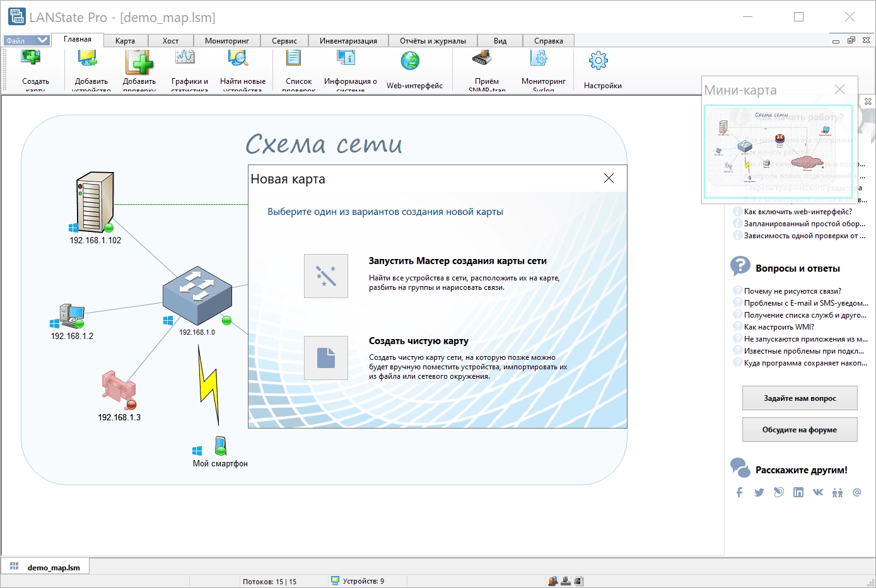Choose Создать чистую карту option

click(x=419, y=341)
